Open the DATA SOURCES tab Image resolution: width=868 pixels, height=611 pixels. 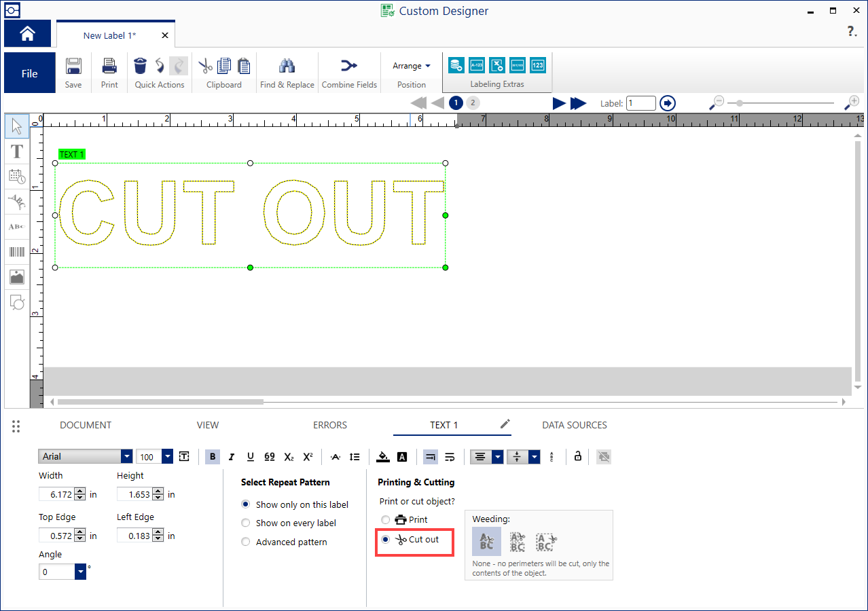click(x=574, y=425)
